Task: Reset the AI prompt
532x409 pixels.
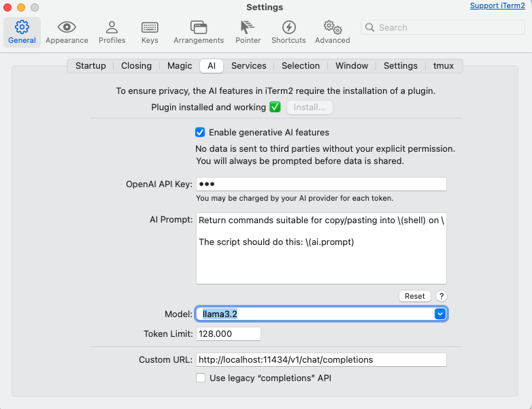Action: (414, 296)
